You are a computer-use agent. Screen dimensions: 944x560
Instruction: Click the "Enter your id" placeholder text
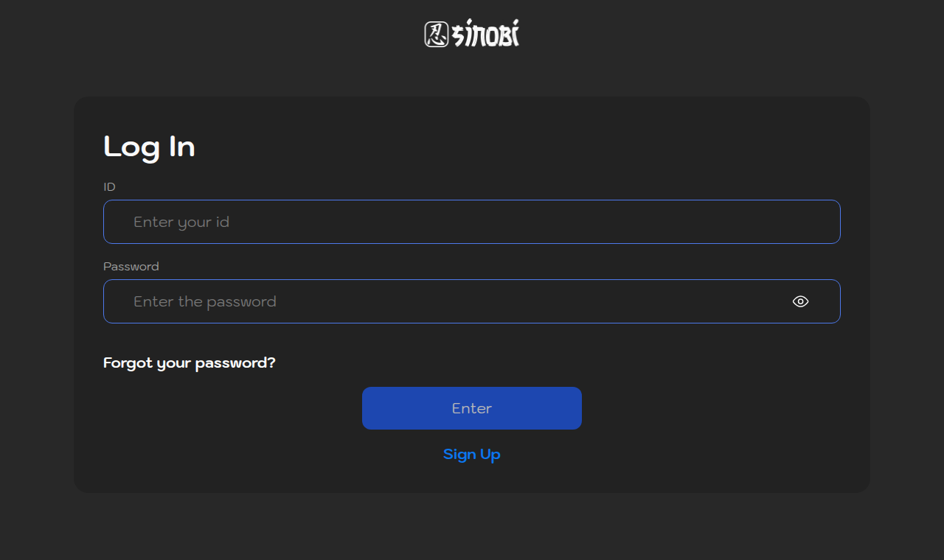181,223
